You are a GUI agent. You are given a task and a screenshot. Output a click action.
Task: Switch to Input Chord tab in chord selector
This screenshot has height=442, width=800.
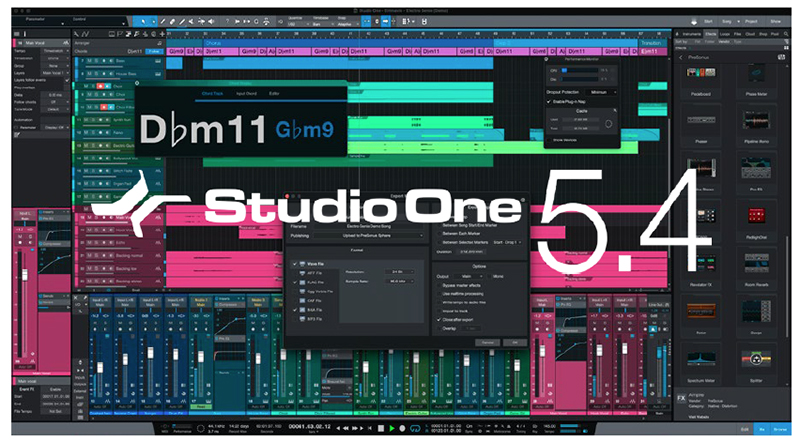tap(246, 93)
